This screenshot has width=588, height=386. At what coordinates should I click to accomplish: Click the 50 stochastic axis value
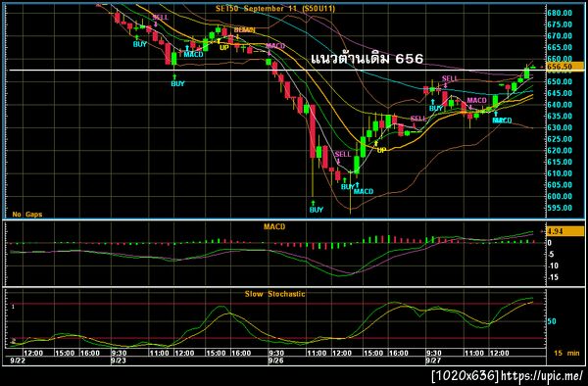point(552,321)
